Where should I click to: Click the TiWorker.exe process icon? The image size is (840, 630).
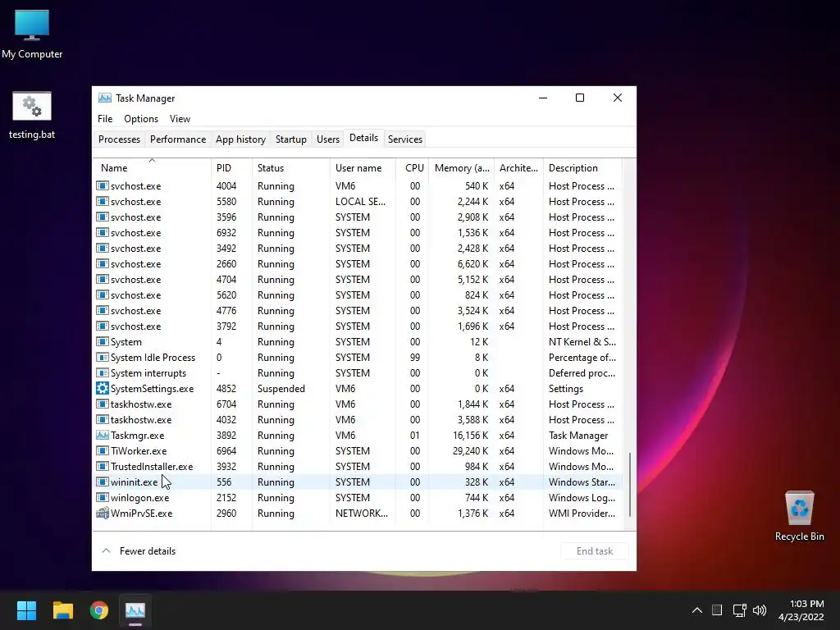click(x=103, y=451)
